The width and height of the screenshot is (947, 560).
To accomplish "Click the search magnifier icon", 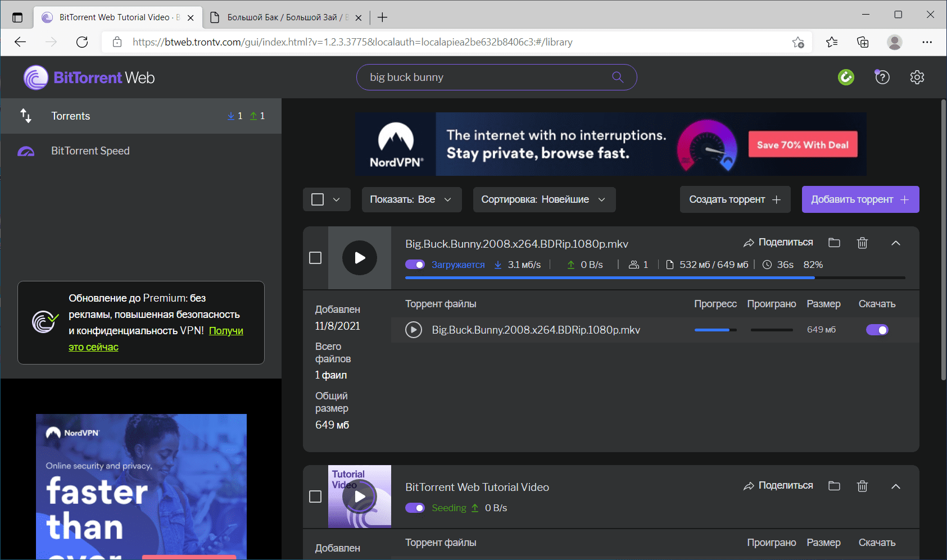I will [x=618, y=78].
